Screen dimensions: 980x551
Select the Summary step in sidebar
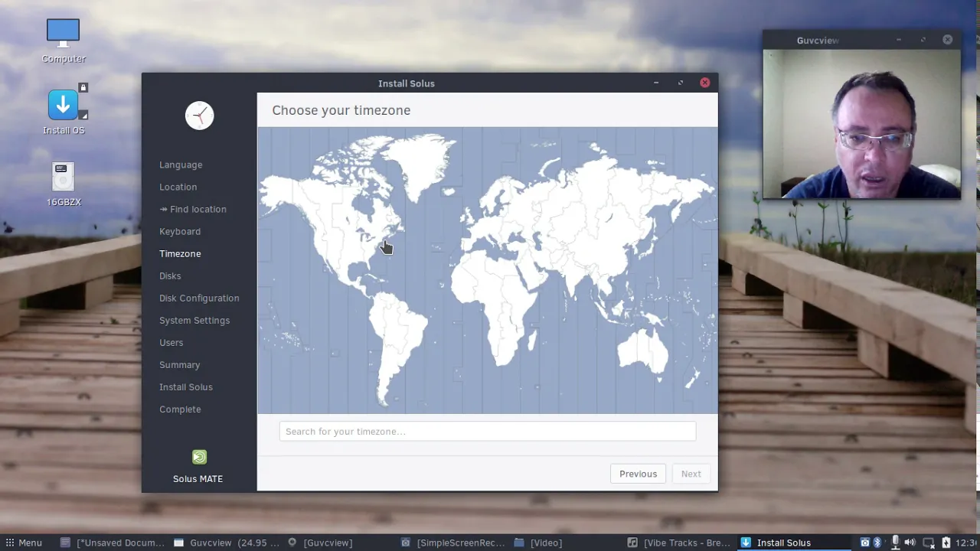click(x=179, y=364)
